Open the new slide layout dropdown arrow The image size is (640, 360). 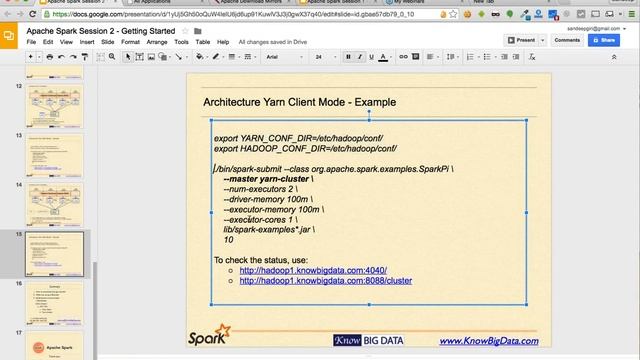[x=39, y=57]
